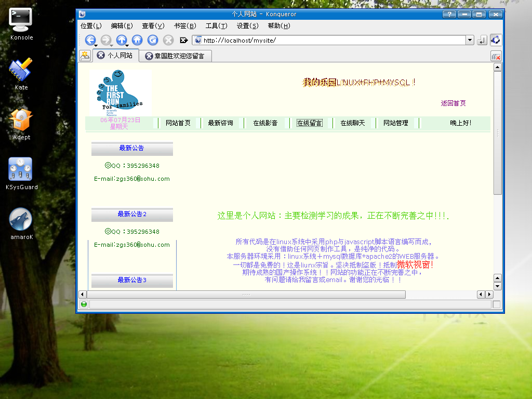The image size is (532, 399).
Task: Click the 最新公告2 header button
Action: point(132,215)
